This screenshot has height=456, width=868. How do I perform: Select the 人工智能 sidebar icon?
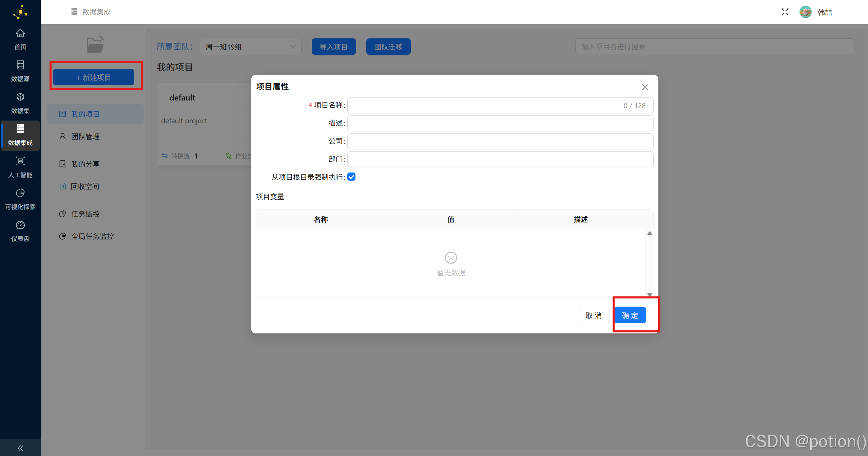pos(20,166)
